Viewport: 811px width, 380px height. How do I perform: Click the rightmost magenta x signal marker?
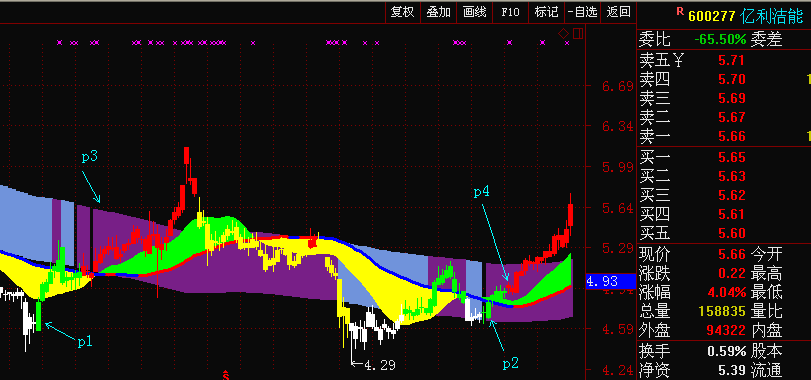(x=567, y=43)
